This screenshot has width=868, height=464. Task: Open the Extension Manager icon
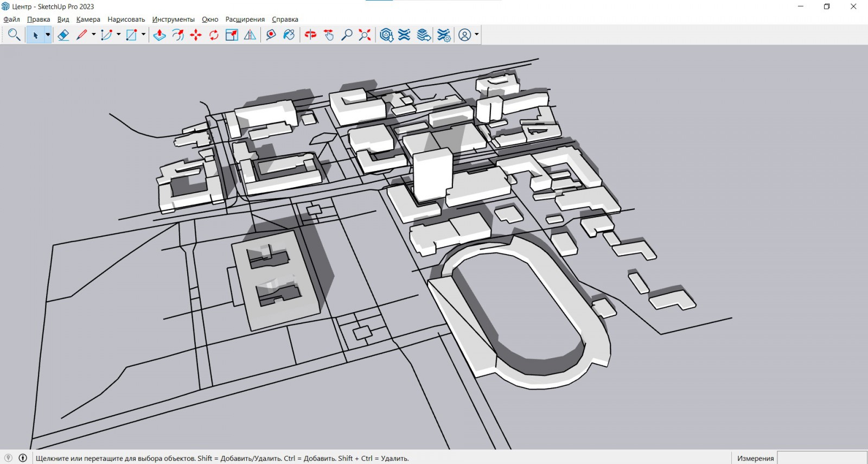444,35
